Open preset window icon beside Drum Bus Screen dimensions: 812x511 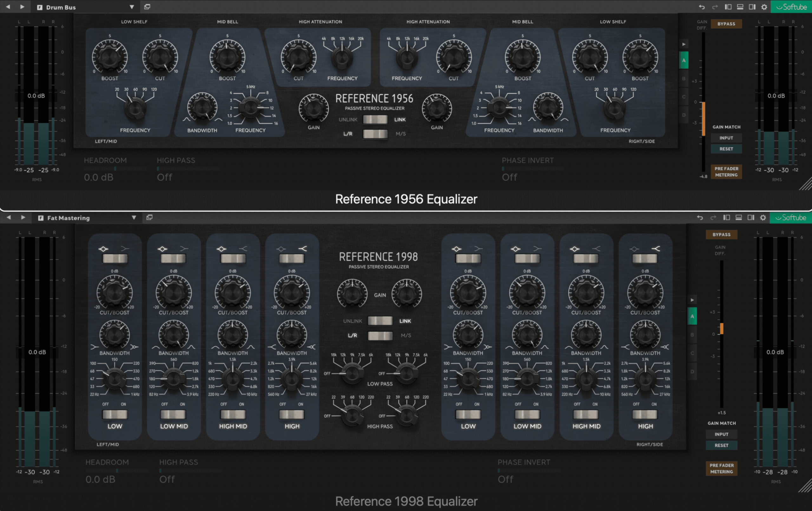tap(147, 7)
